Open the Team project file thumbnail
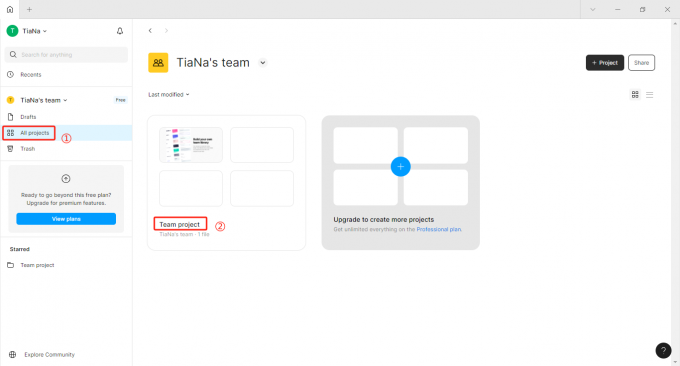Screen dimensions: 680x366 coord(191,145)
